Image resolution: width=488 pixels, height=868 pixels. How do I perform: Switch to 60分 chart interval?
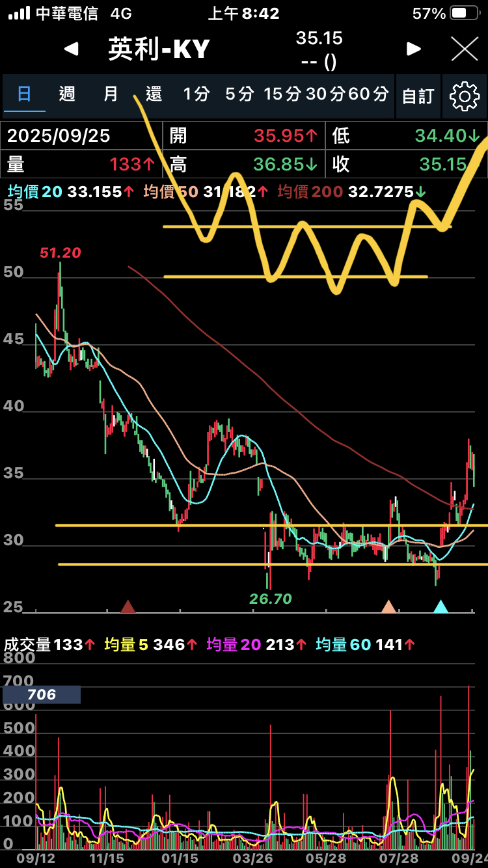tap(368, 94)
